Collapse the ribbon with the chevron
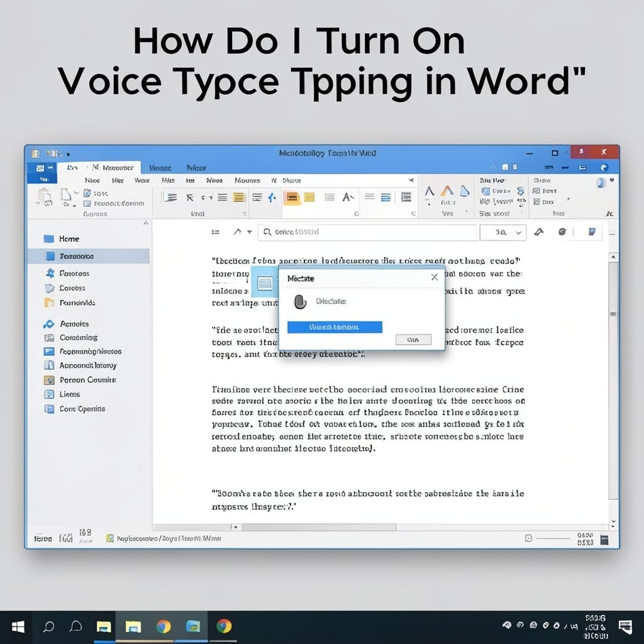The height and width of the screenshot is (644, 644). click(609, 214)
